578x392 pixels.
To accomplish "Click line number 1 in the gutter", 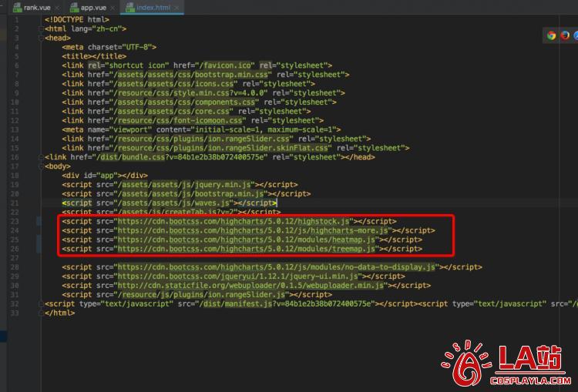I will 17,19.
